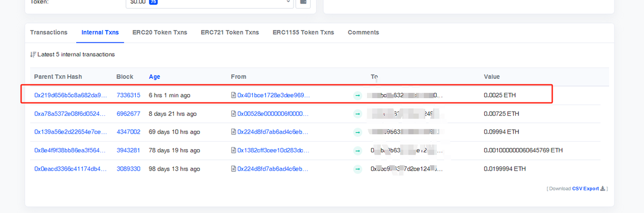Open parent txn hash 0xa78a5372e08f6d0524…
The height and width of the screenshot is (213, 644).
(x=70, y=114)
